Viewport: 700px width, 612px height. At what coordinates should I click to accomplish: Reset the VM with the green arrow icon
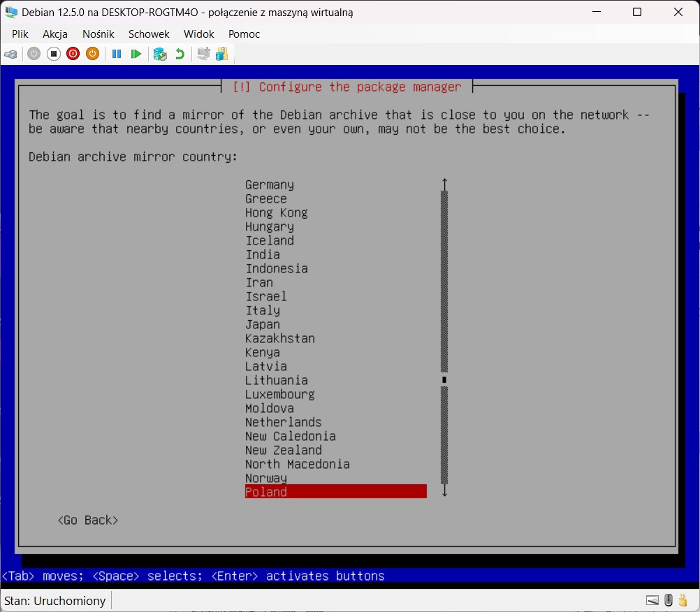pos(136,54)
